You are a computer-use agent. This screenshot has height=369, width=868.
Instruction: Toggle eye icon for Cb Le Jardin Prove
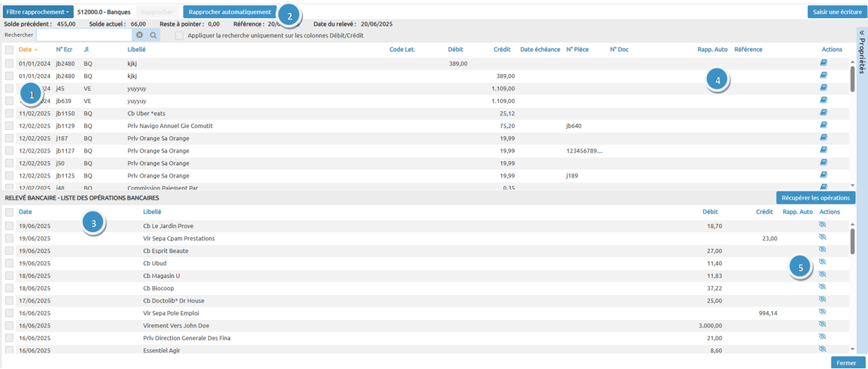point(822,225)
